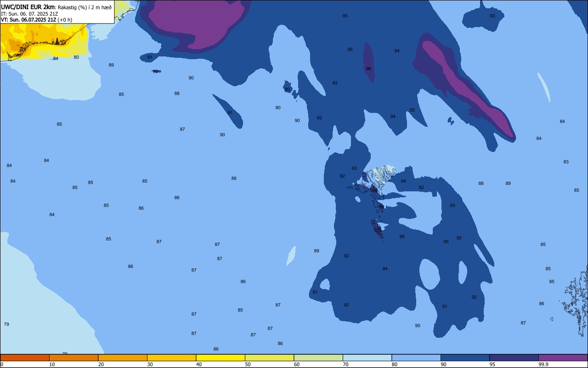The width and height of the screenshot is (588, 368).
Task: Pick the pale green 60–70 legend swatch
Action: tap(318, 357)
